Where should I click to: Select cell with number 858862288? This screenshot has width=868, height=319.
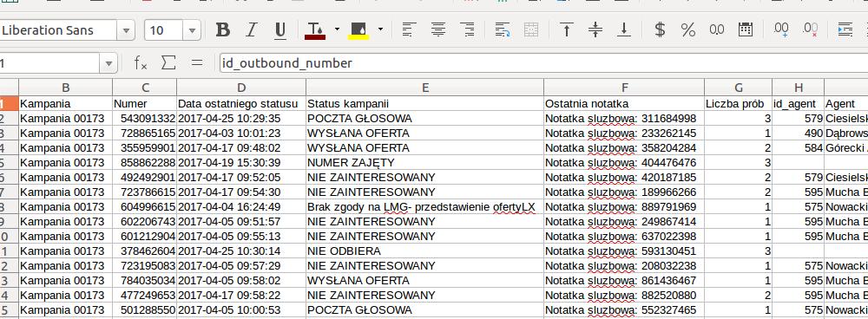tap(145, 163)
